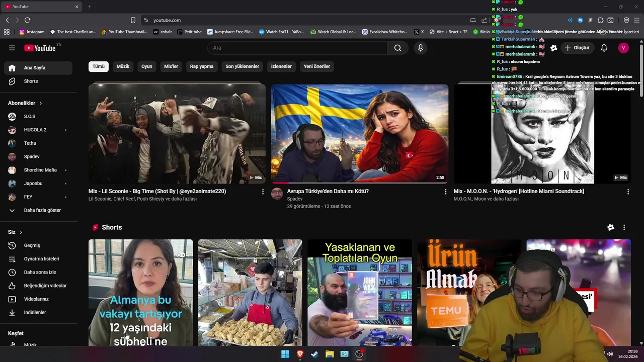Open options for Avrupa Türkiye'den video
The image size is (644, 362).
445,192
